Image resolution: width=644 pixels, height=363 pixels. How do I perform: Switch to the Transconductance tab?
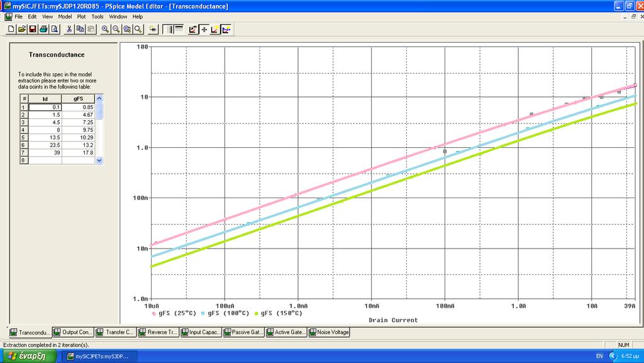tap(30, 332)
